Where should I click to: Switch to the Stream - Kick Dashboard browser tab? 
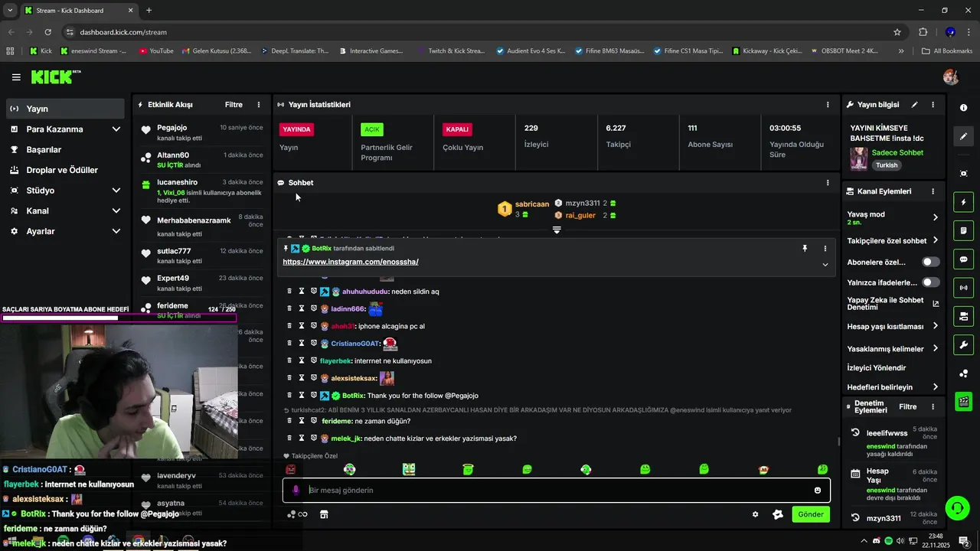coord(79,11)
